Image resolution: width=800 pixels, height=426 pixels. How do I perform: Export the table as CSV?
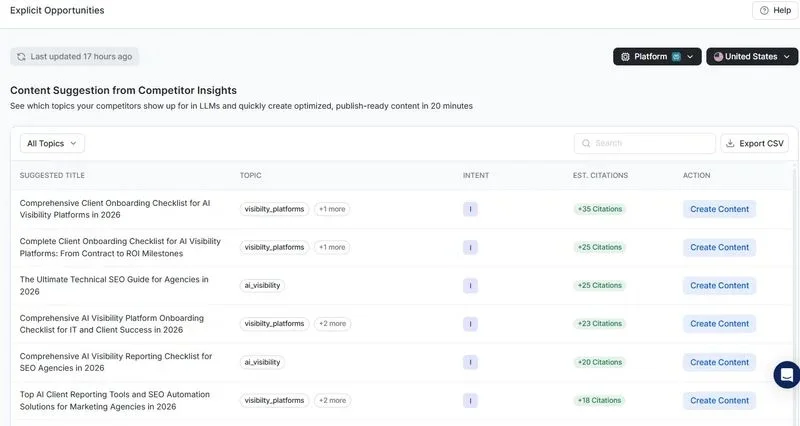pos(755,143)
